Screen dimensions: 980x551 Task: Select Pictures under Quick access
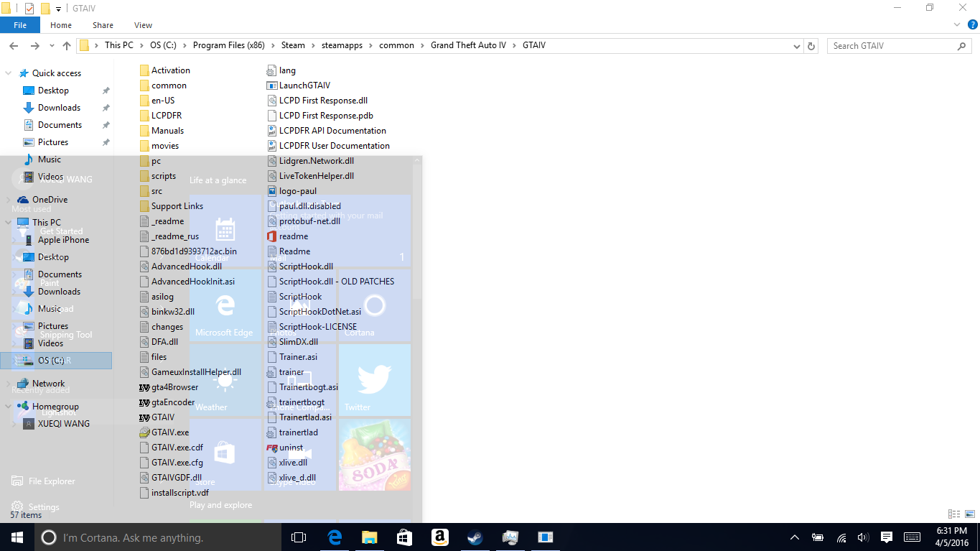click(53, 142)
